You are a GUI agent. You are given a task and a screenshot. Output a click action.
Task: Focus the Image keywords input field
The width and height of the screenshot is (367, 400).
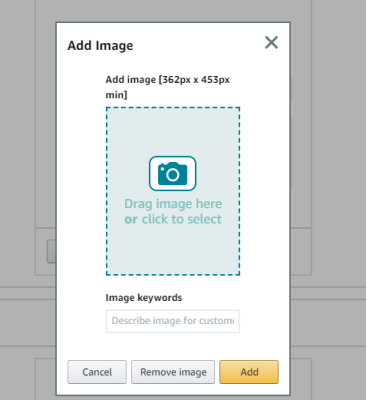[173, 321]
